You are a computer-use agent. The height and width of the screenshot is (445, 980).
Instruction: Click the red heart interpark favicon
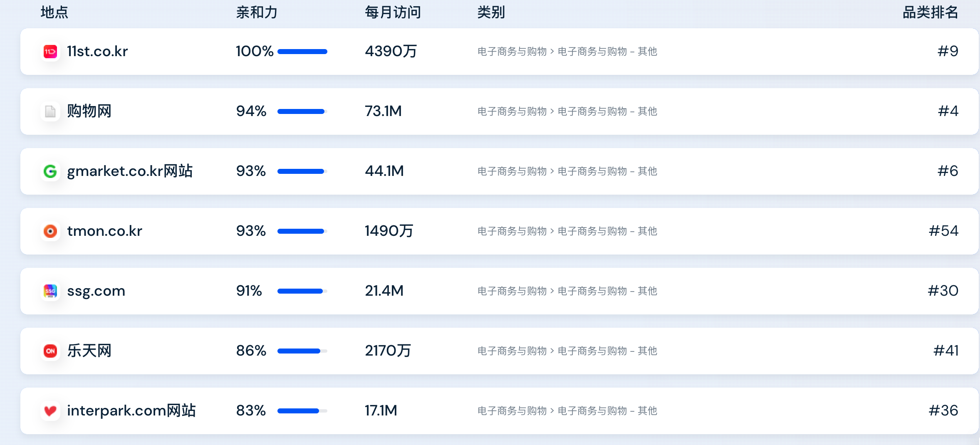tap(50, 411)
